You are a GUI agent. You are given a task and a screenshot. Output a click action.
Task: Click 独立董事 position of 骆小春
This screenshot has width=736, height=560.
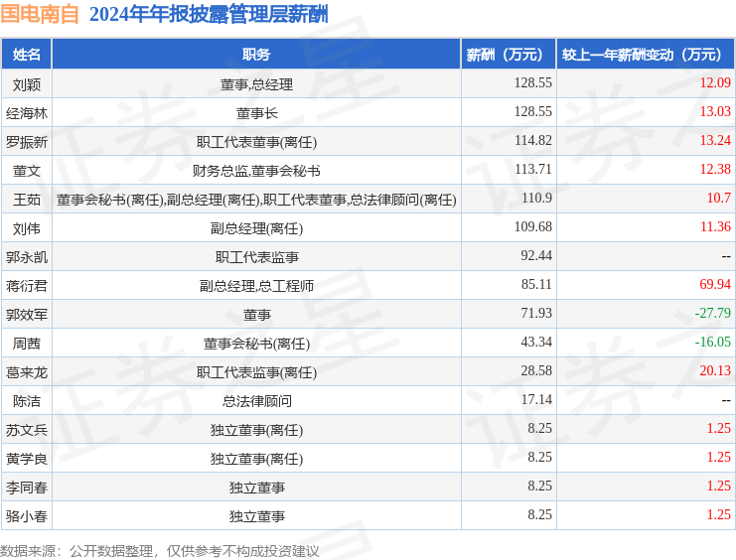click(x=256, y=517)
